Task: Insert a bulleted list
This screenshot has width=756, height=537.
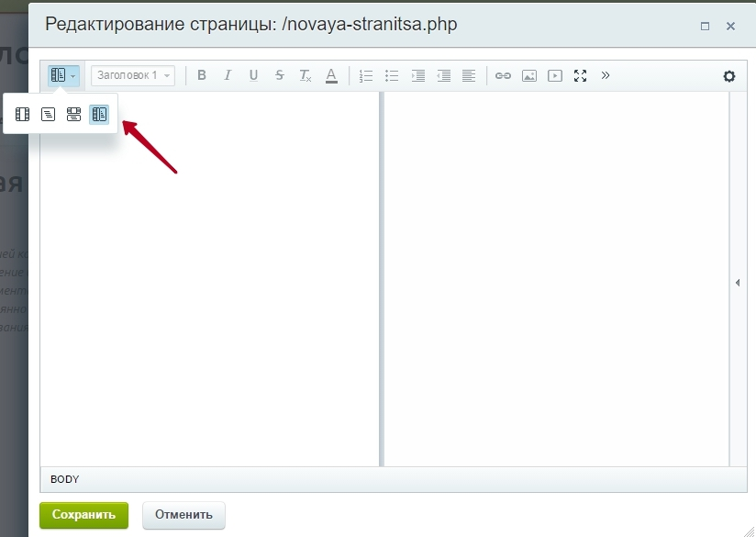Action: click(x=392, y=76)
